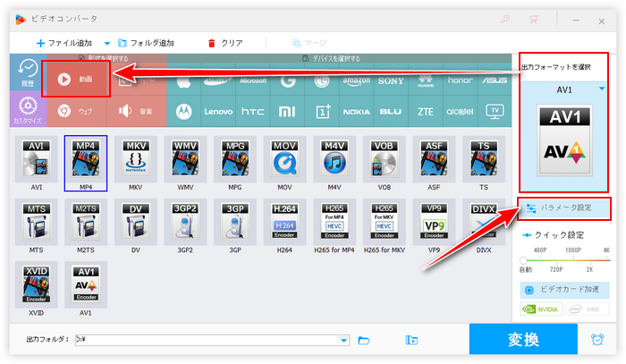Select the MPG format icon

coord(234,159)
